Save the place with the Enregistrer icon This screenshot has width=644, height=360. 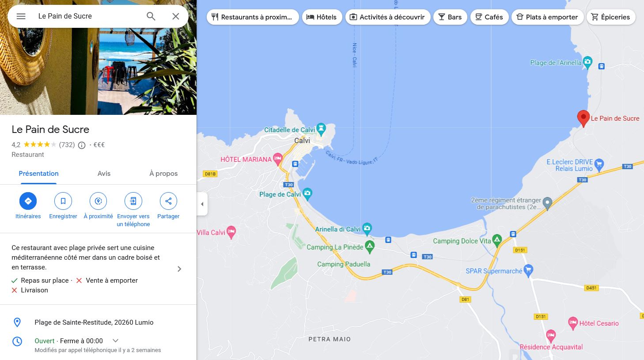pos(63,201)
